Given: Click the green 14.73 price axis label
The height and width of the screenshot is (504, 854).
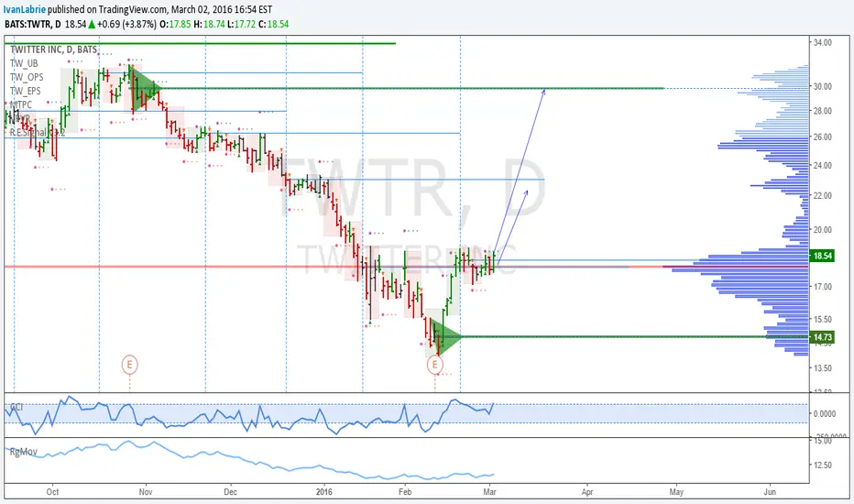Looking at the screenshot, I should 823,337.
